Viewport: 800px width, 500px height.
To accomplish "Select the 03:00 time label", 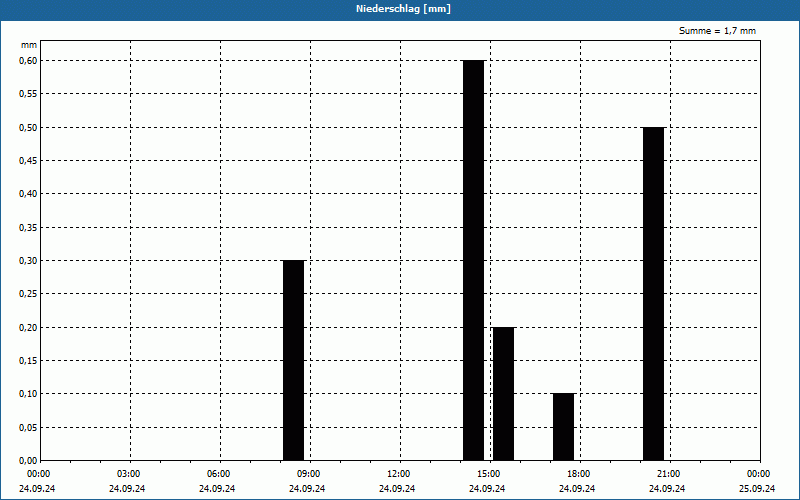I will click(129, 474).
